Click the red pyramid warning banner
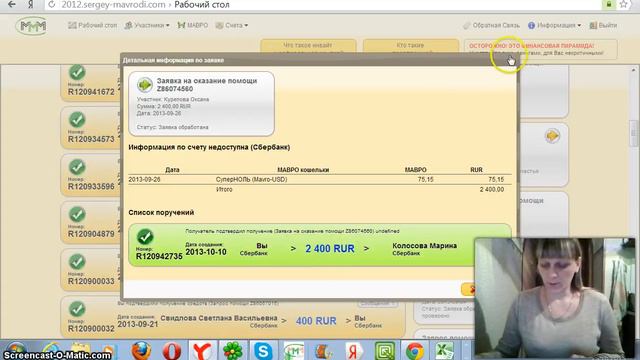Image resolution: width=640 pixels, height=360 pixels. 540,49
